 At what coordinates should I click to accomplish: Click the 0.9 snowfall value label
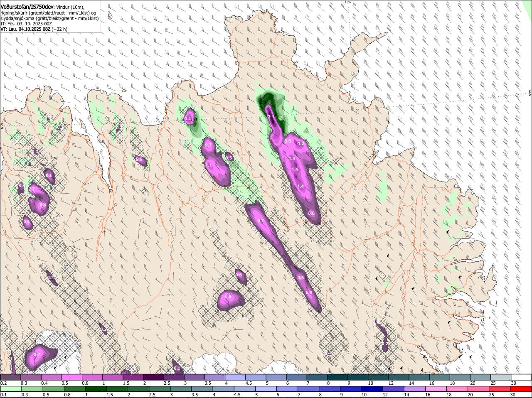click(228, 296)
